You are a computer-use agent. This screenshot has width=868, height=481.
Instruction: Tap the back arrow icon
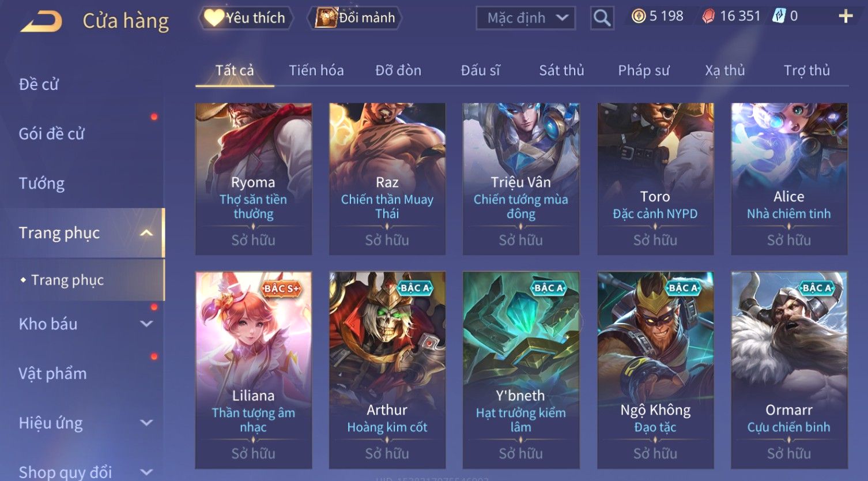(x=41, y=22)
